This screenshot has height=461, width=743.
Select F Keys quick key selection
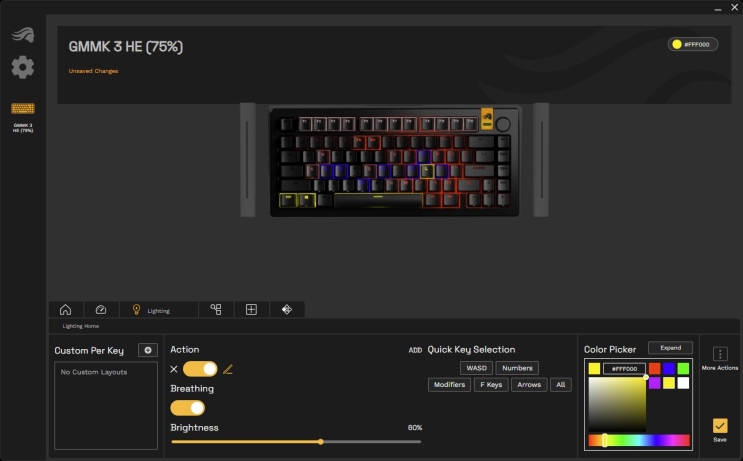tap(490, 385)
